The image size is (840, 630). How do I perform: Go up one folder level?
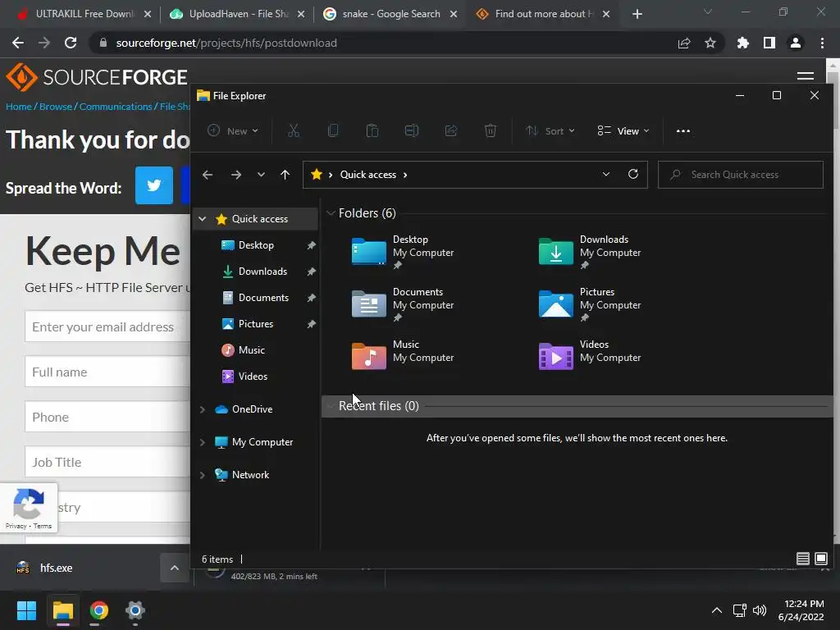tap(285, 175)
